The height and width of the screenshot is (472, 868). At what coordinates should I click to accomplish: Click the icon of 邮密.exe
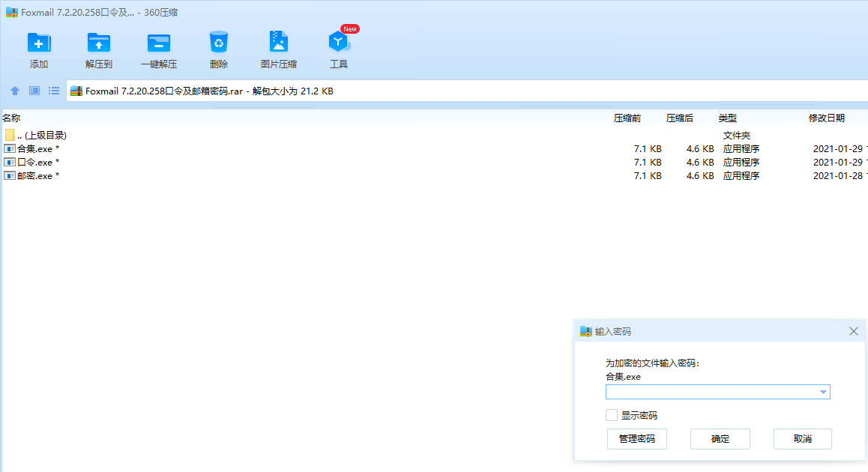click(x=10, y=175)
